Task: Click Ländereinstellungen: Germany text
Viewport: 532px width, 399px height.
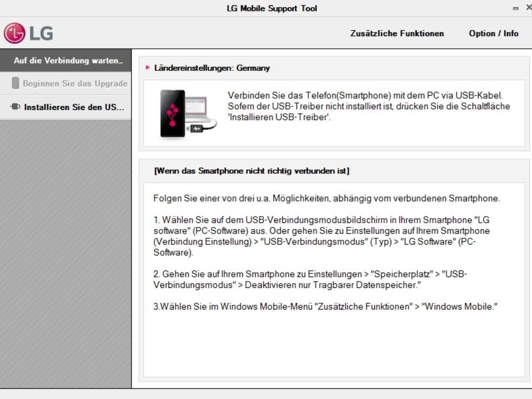Action: pyautogui.click(x=212, y=68)
